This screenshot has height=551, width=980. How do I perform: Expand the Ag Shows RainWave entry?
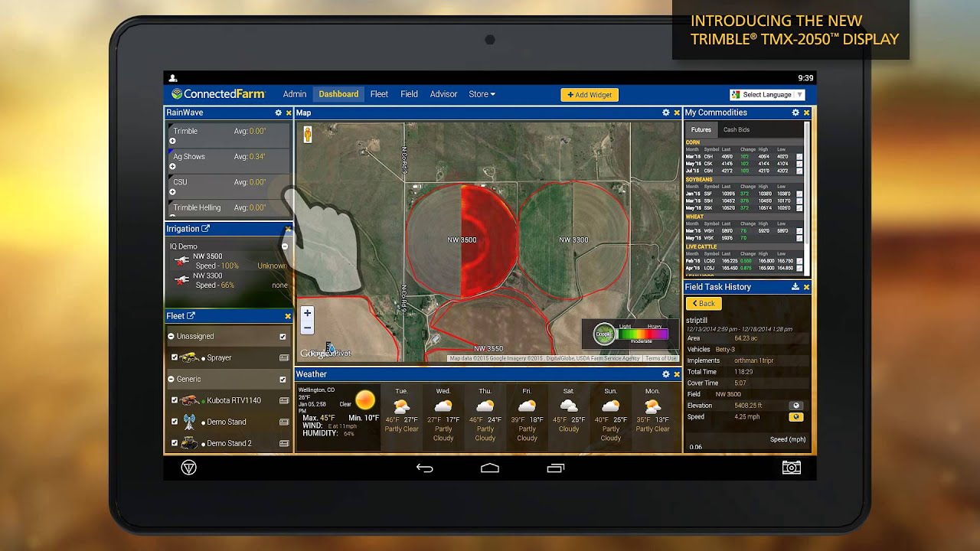(172, 167)
